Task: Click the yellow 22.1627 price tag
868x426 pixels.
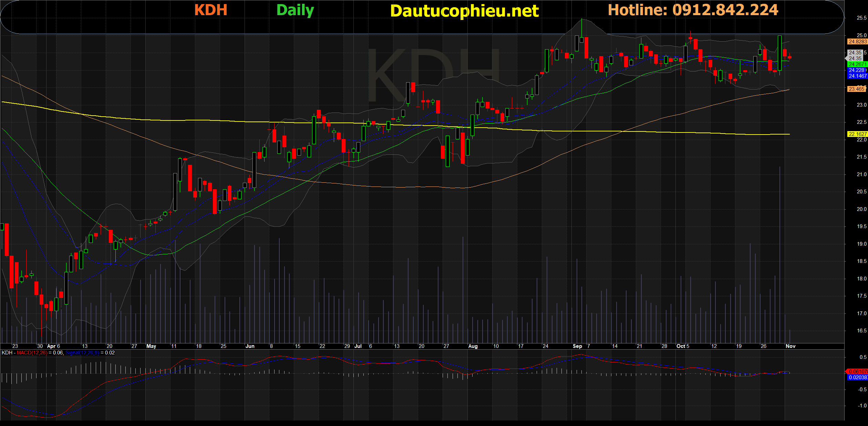Action: 857,134
